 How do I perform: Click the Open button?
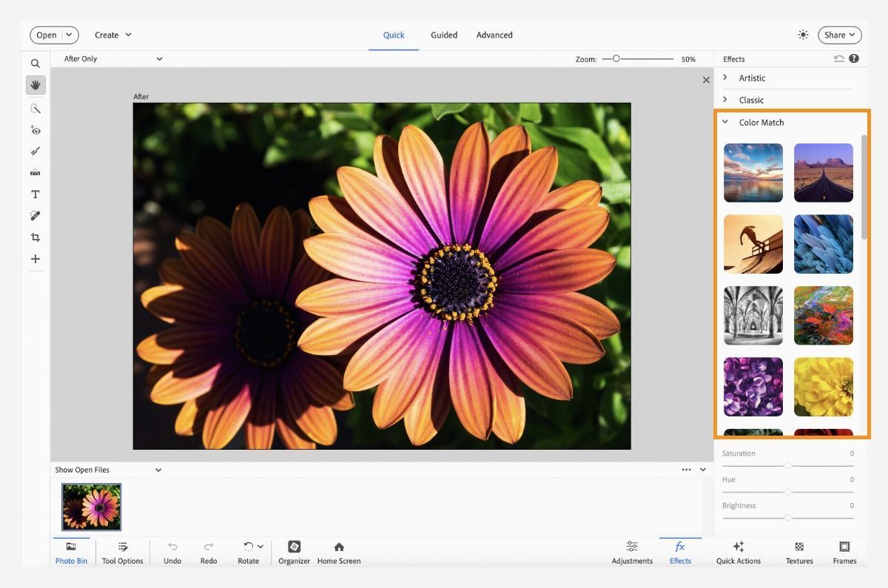pyautogui.click(x=47, y=35)
